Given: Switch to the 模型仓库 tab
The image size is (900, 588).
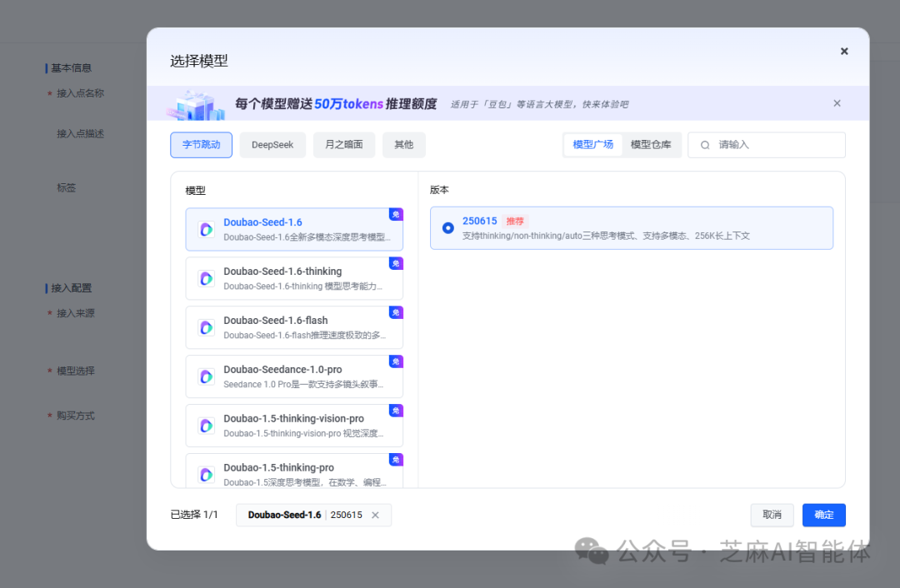Looking at the screenshot, I should click(x=652, y=145).
